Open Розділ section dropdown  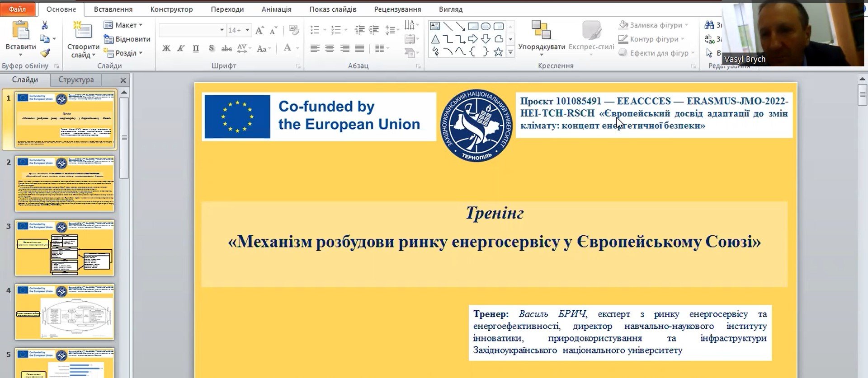pyautogui.click(x=123, y=53)
